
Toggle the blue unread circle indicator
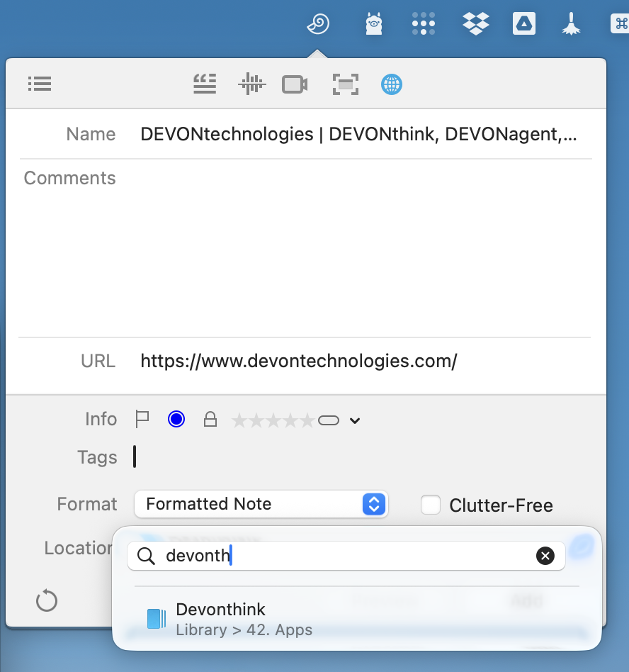(x=176, y=420)
